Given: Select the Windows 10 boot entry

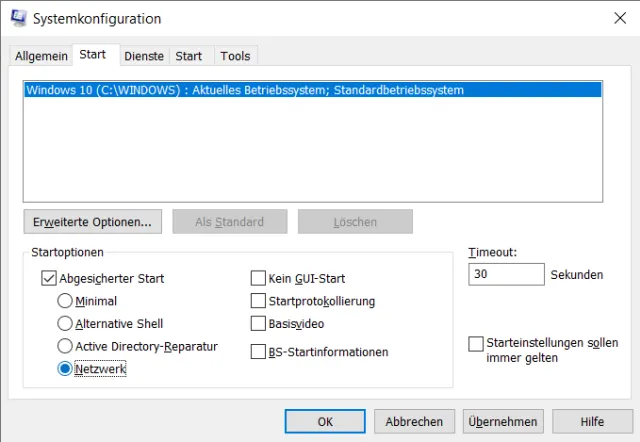Looking at the screenshot, I should click(245, 90).
